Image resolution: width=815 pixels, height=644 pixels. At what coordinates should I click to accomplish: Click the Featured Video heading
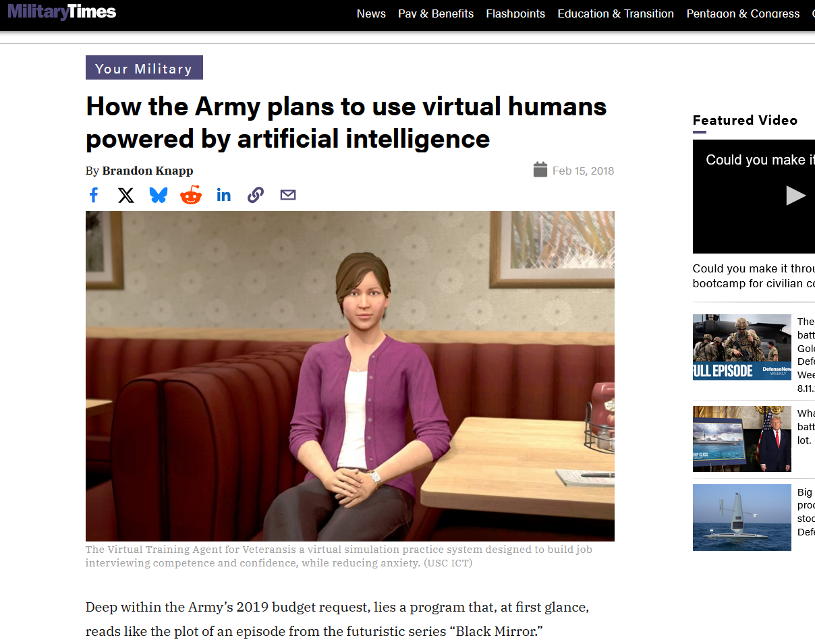(x=745, y=120)
